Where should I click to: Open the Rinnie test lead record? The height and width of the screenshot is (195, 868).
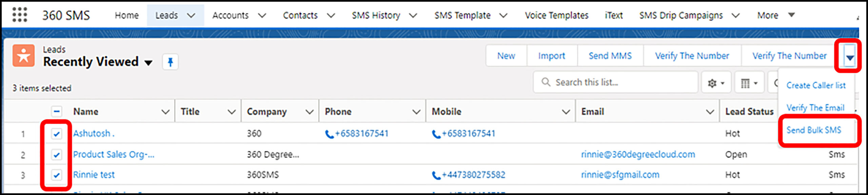(94, 175)
